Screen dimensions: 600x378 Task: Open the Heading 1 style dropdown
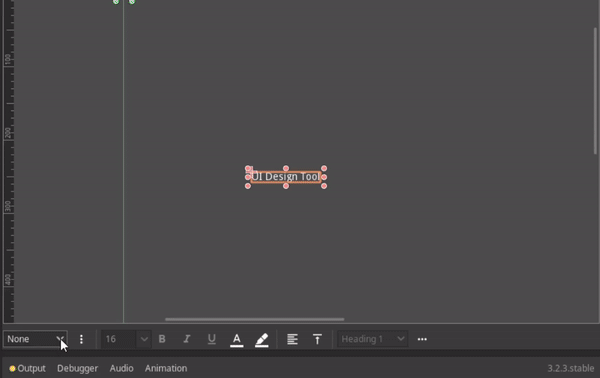[372, 339]
